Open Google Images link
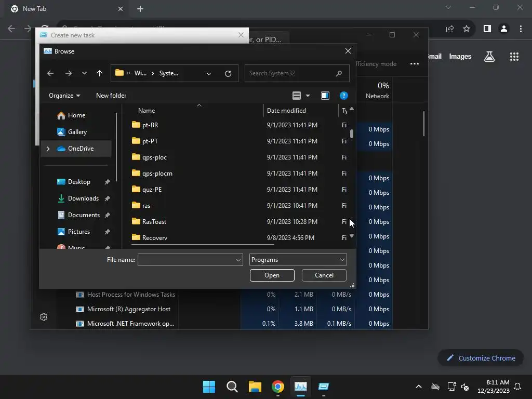The image size is (532, 399). tap(460, 57)
